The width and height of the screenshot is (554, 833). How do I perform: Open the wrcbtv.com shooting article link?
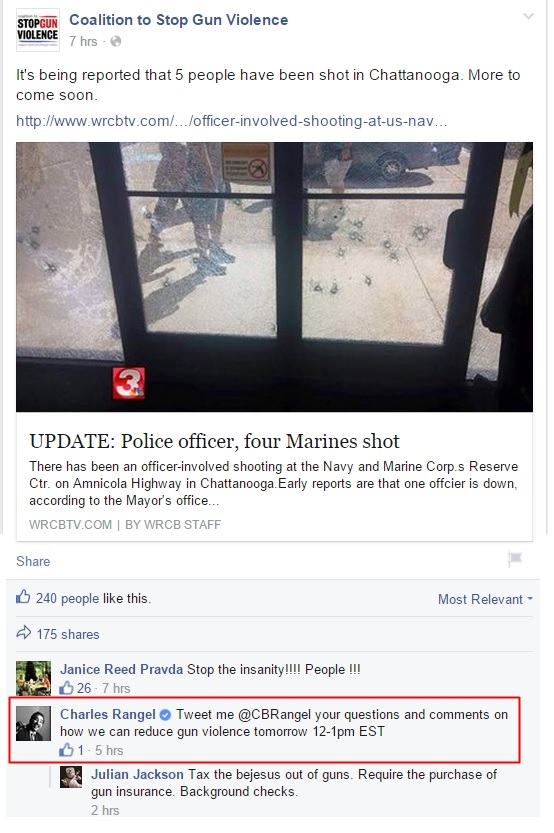click(231, 121)
